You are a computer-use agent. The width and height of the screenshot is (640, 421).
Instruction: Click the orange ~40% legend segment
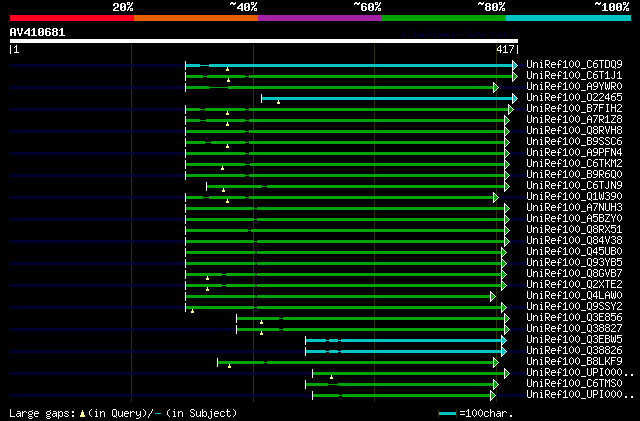point(196,18)
